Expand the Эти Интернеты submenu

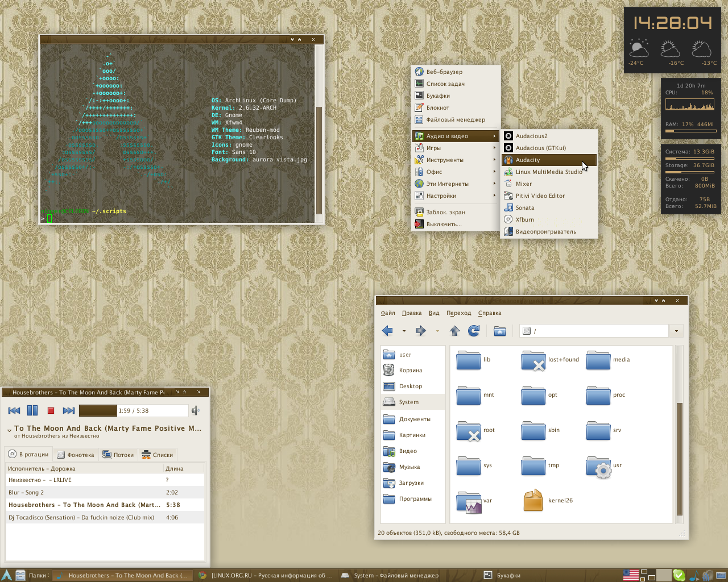(456, 184)
